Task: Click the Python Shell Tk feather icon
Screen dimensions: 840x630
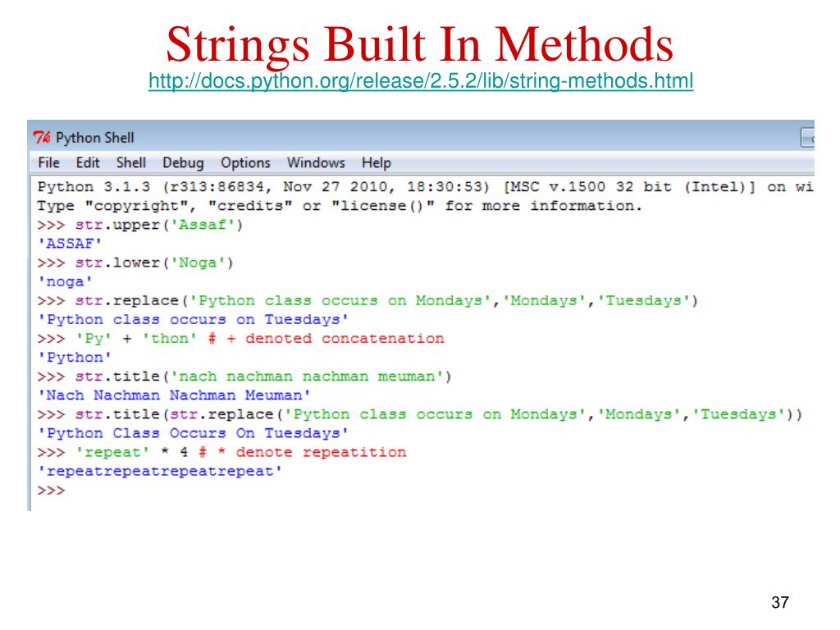Action: [42, 138]
